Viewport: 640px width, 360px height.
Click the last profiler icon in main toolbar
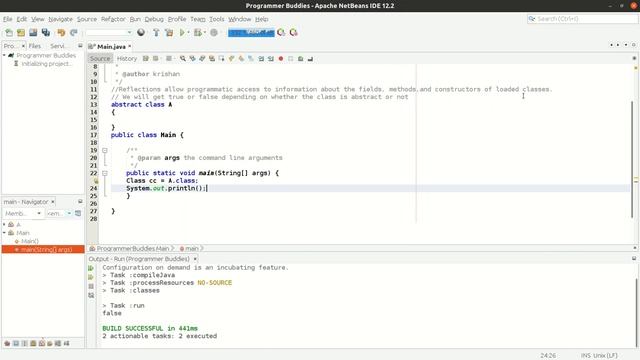pos(293,33)
